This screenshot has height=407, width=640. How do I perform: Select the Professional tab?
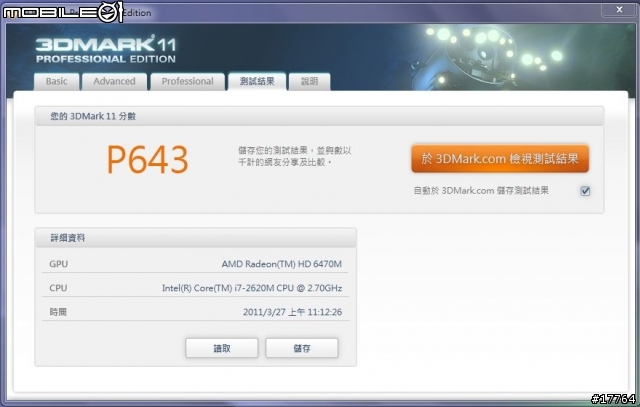[187, 82]
